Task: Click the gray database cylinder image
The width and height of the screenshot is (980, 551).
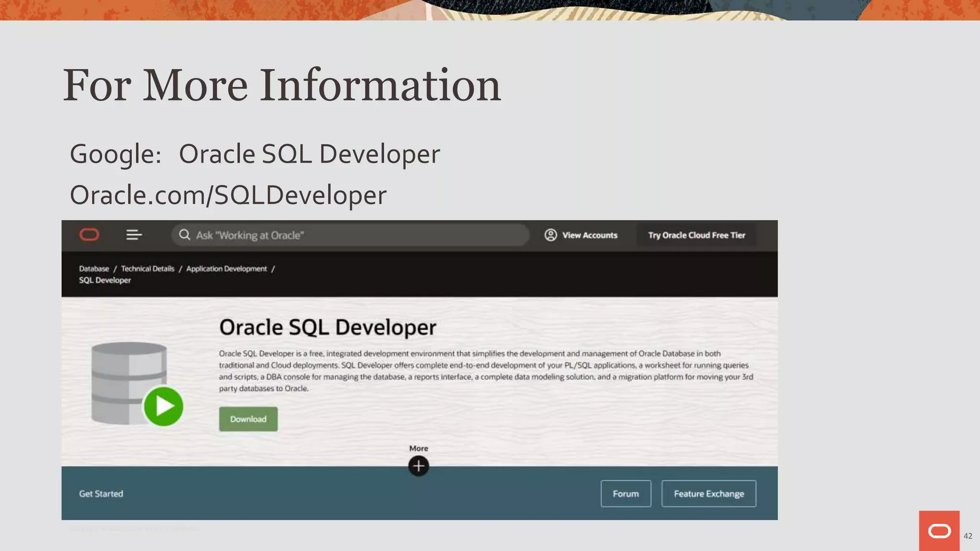Action: pos(129,383)
